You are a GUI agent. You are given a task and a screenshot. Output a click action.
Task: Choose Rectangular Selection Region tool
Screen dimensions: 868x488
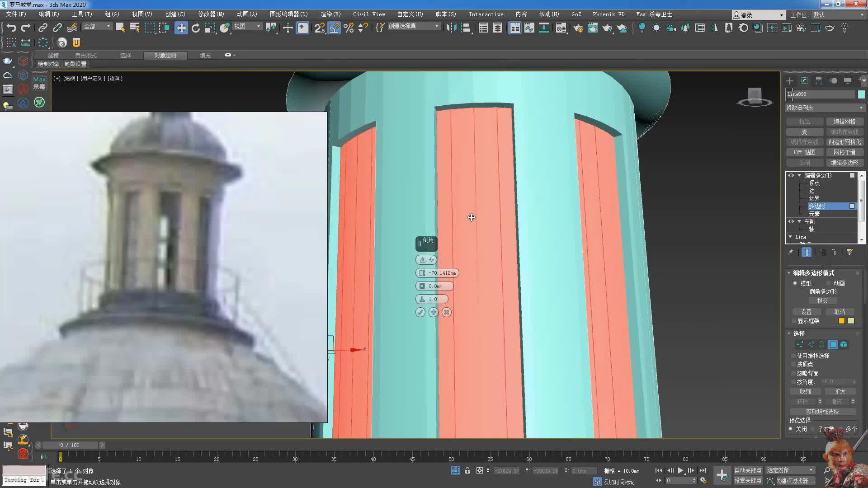click(149, 28)
